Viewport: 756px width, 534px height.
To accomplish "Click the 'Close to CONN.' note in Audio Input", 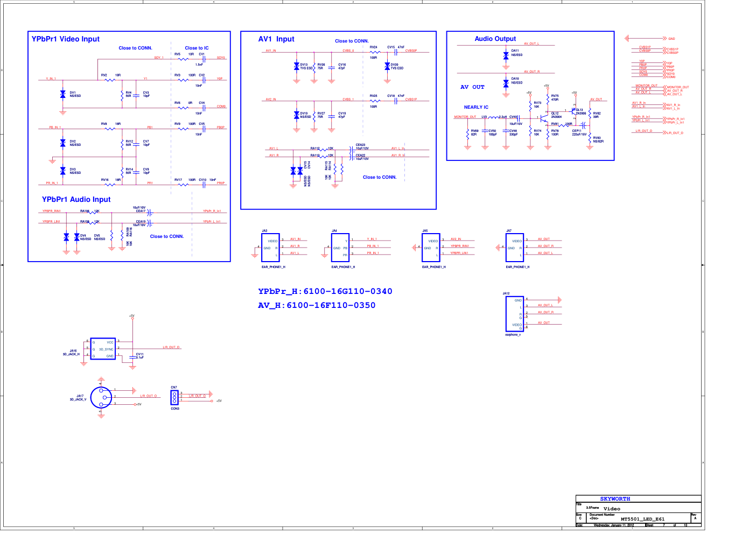I will coord(167,236).
